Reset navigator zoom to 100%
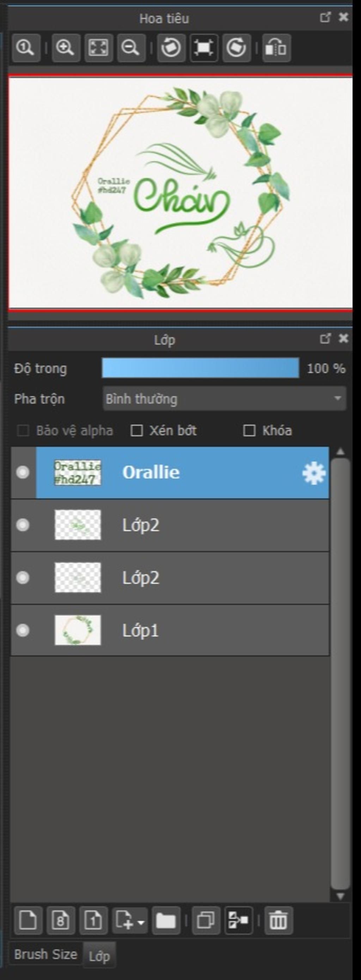361x980 pixels. pos(26,48)
